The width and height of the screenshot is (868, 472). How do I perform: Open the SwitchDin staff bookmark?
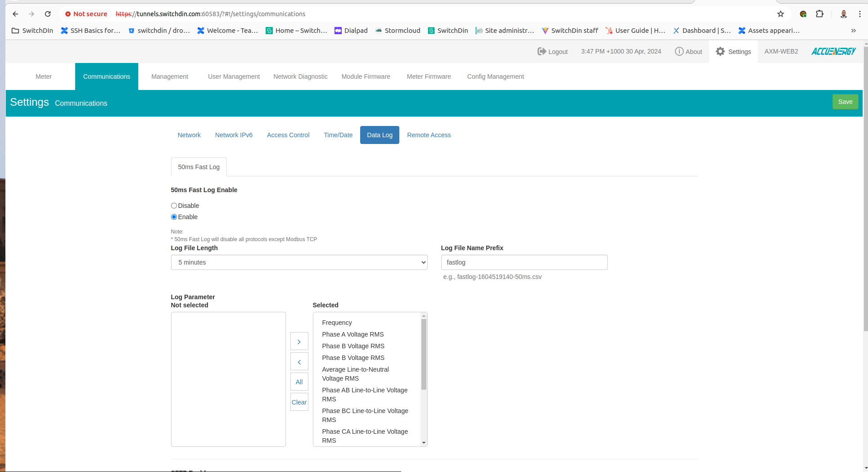(570, 31)
